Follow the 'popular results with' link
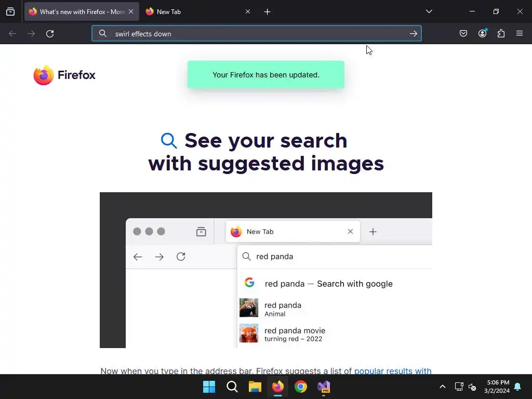The height and width of the screenshot is (399, 532). pos(393,370)
